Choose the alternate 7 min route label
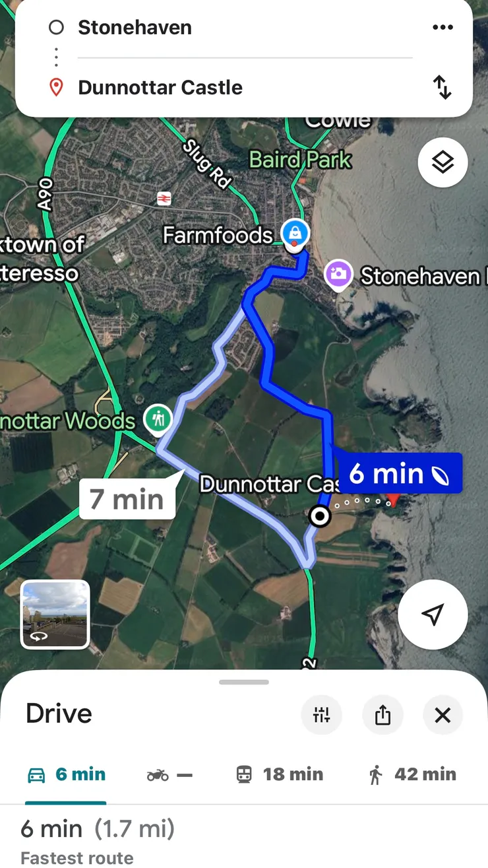The width and height of the screenshot is (488, 868). [x=127, y=499]
